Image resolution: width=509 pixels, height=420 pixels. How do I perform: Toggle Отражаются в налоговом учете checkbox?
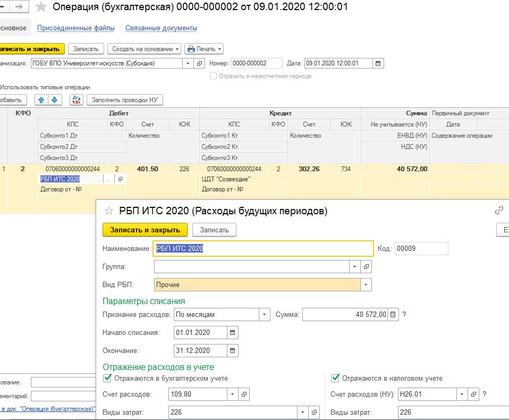[335, 378]
